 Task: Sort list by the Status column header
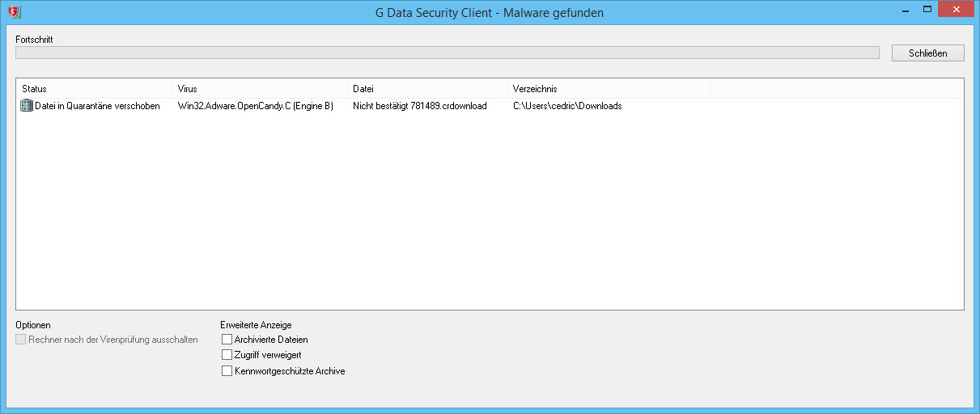94,89
